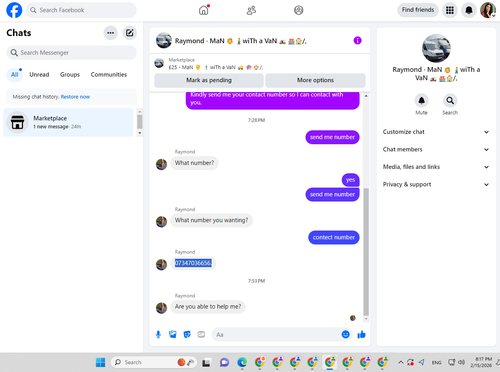The height and width of the screenshot is (372, 500).
Task: Click the chat list scrollbar down arrow
Action: 140,133
